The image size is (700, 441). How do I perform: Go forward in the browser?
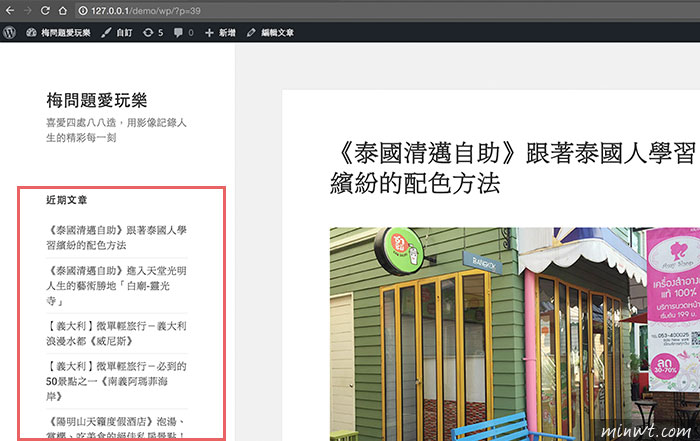28,10
